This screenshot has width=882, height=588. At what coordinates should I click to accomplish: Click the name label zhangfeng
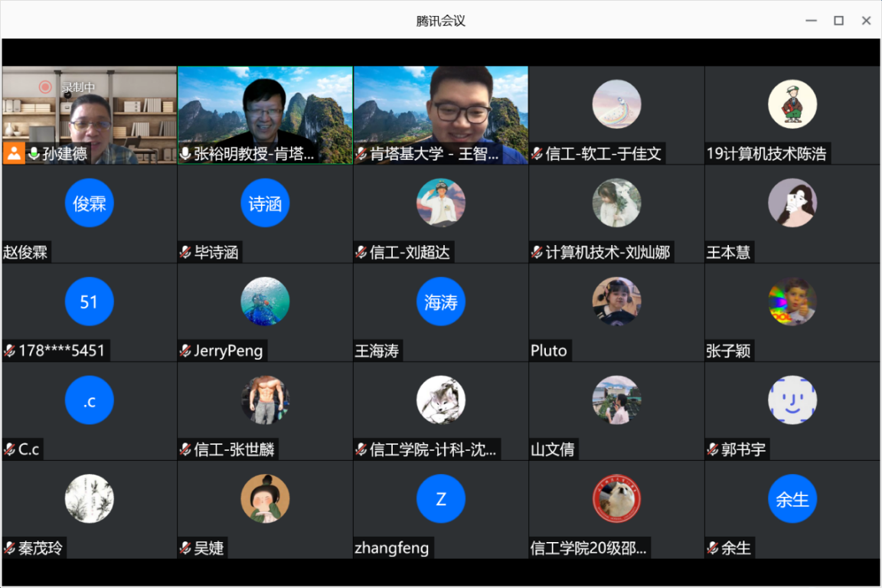click(x=391, y=547)
